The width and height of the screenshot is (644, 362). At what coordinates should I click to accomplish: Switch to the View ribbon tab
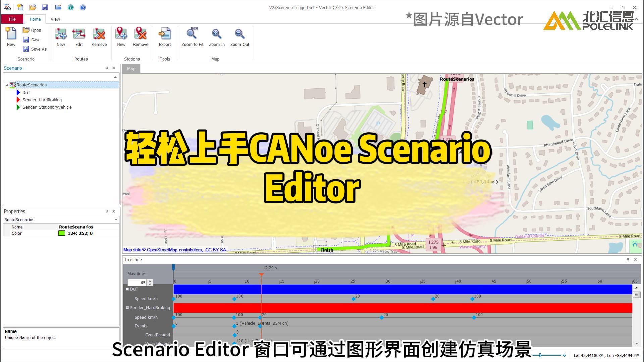click(x=55, y=19)
